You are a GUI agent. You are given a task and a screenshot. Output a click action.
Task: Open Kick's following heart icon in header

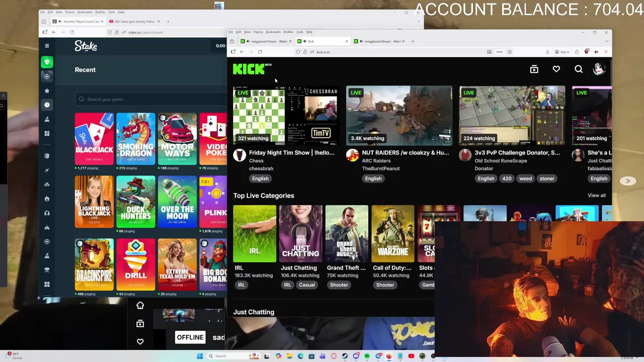coord(556,69)
